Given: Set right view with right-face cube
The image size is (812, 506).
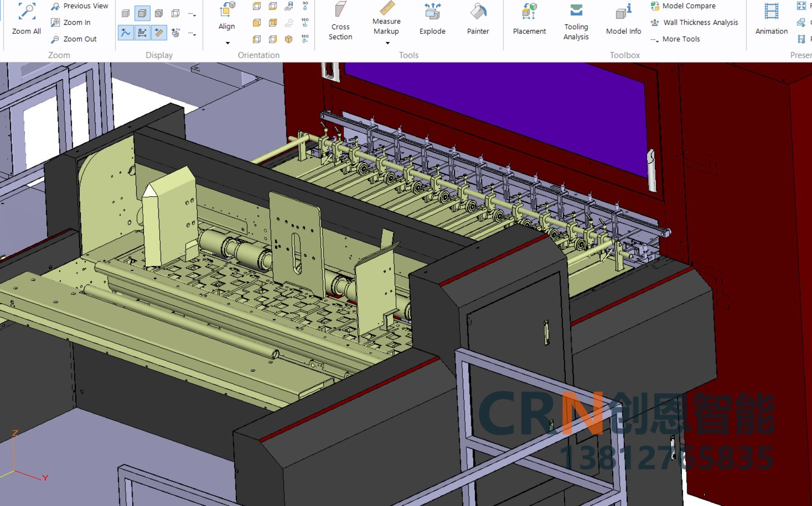Looking at the screenshot, I should [x=273, y=39].
